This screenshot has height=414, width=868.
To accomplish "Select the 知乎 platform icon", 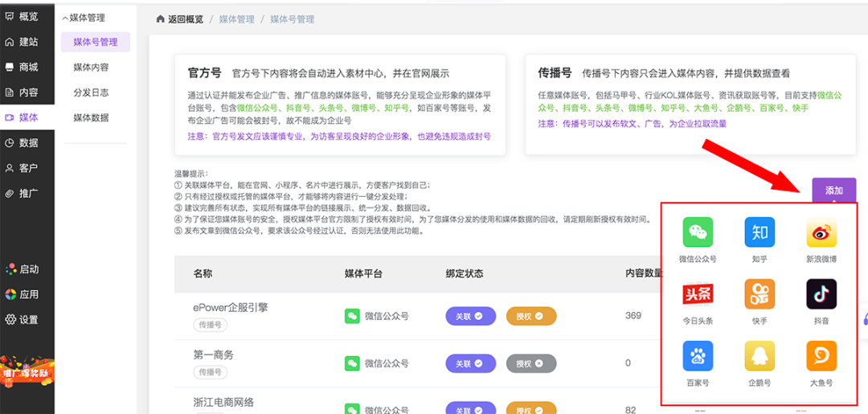I will (759, 232).
